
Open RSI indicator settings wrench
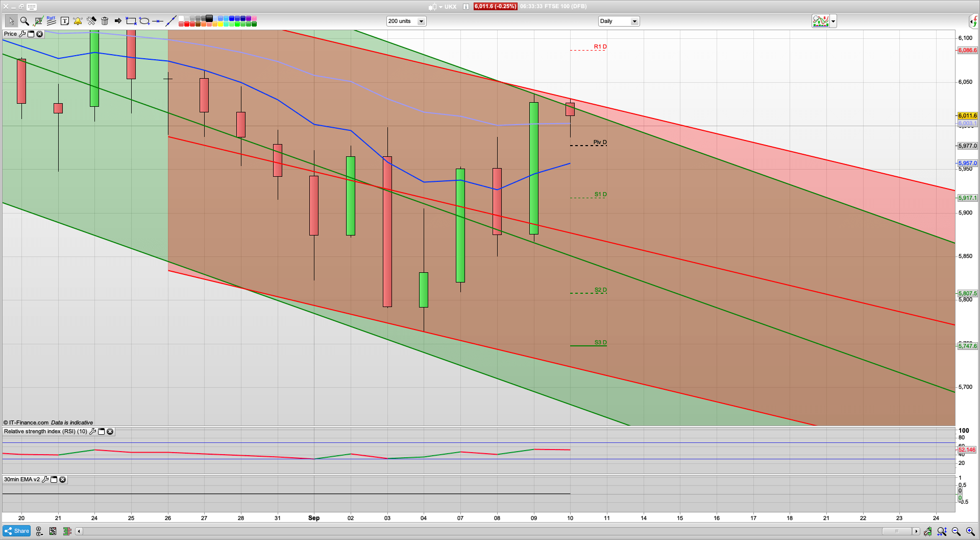tap(93, 432)
